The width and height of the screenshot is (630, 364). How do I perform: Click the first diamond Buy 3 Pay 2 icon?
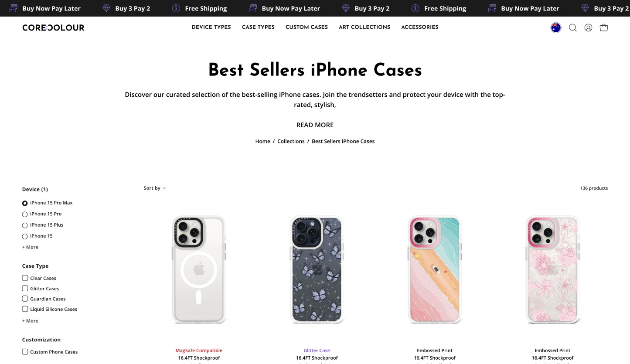[x=106, y=8]
